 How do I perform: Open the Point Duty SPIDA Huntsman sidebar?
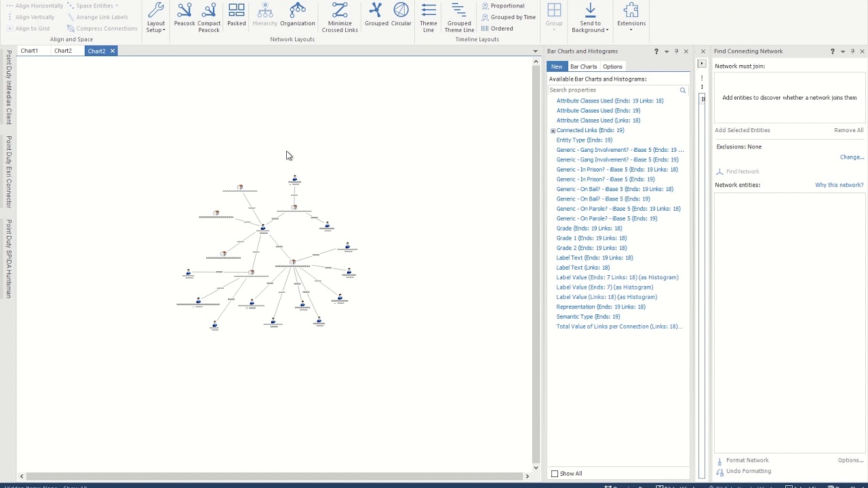pyautogui.click(x=9, y=258)
